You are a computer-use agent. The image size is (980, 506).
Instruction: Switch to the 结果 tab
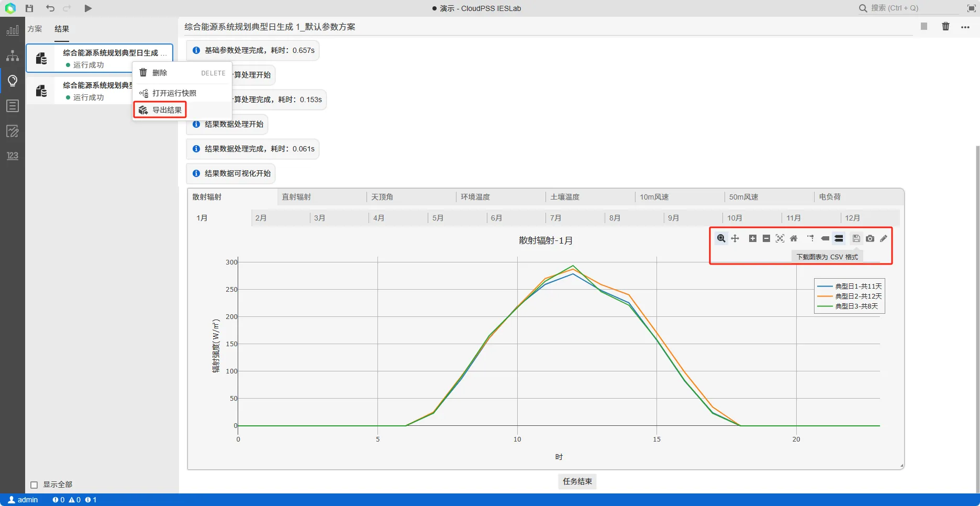point(62,29)
